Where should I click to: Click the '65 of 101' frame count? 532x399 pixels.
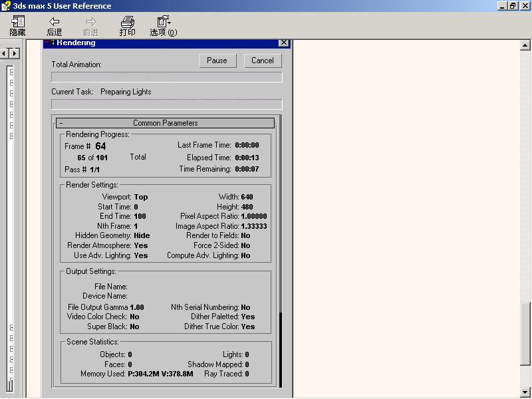click(92, 158)
